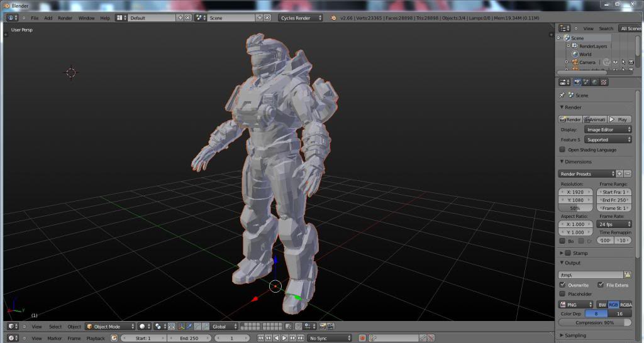Toggle the use preview range clock icon
Viewport: 644px width, 343px height.
pos(114,338)
